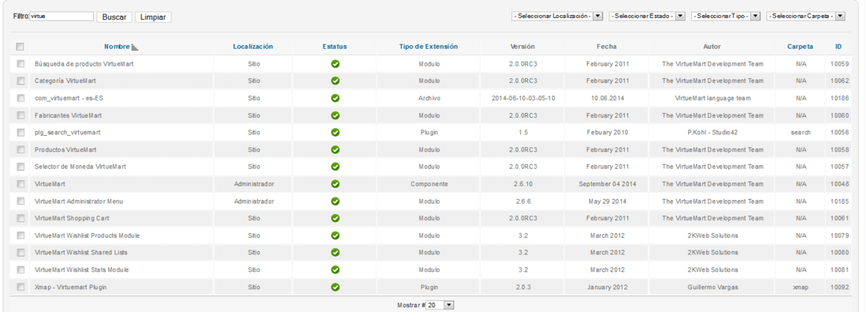868x312 pixels.
Task: Click status icon for VirtueMart Wishlist Shared Lists
Action: pos(335,253)
